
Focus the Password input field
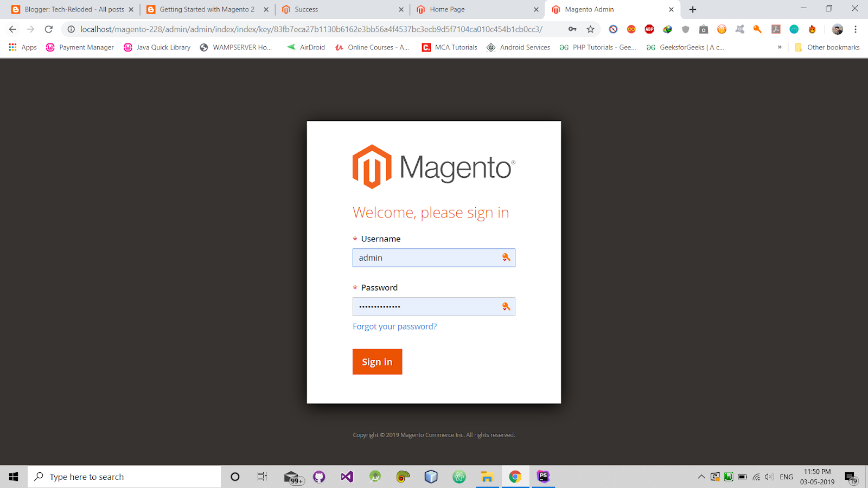433,306
